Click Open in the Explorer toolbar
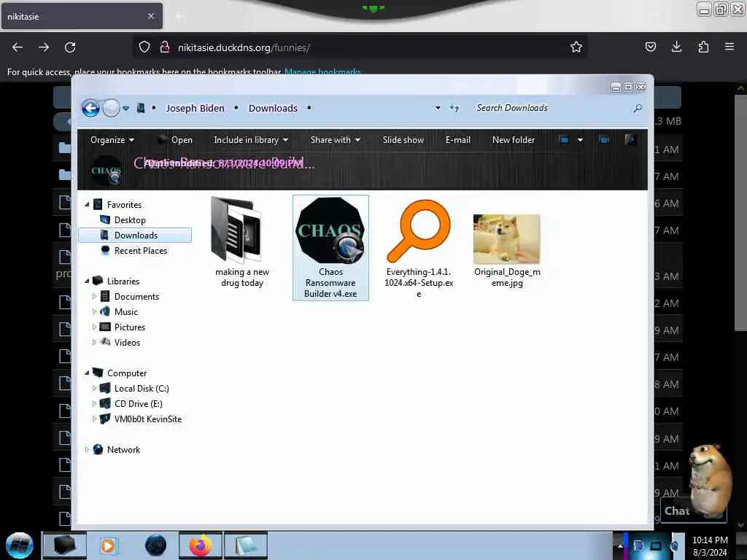This screenshot has height=560, width=747. point(175,140)
